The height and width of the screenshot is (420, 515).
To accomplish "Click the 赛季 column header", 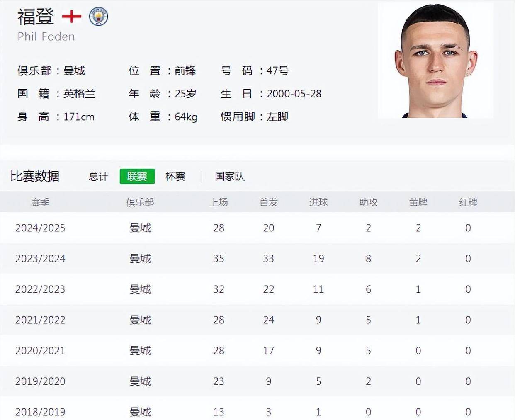I will click(x=40, y=202).
